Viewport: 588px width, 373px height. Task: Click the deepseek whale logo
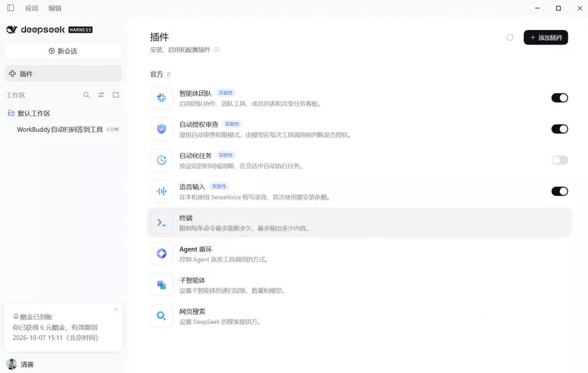(x=12, y=29)
